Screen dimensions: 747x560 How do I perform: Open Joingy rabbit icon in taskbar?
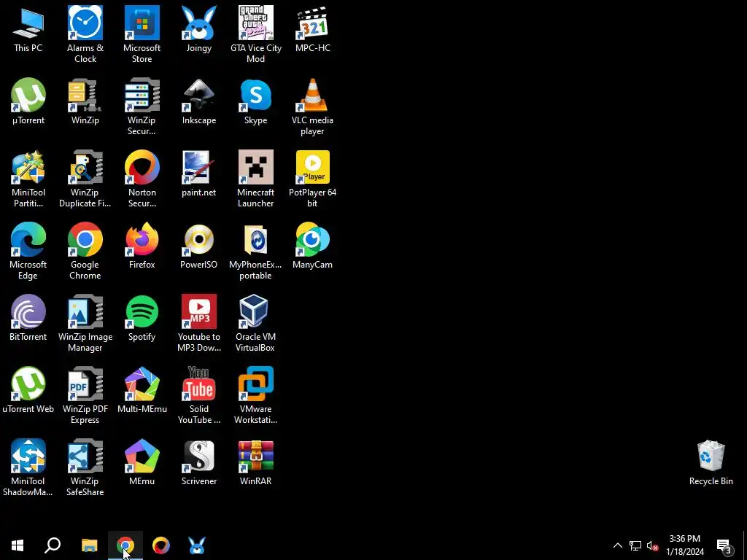tap(197, 545)
